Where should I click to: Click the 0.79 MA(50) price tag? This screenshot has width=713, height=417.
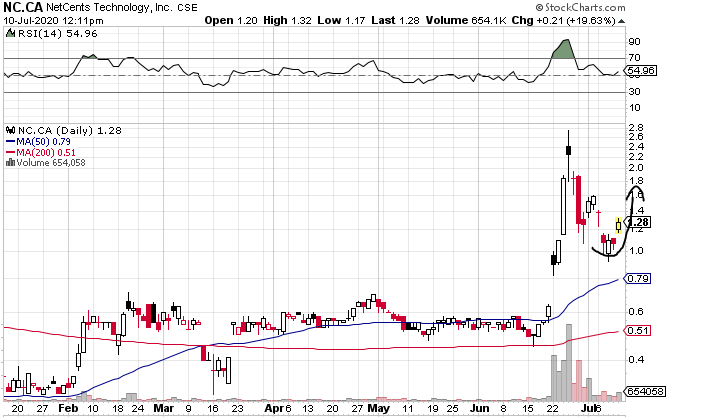point(638,278)
